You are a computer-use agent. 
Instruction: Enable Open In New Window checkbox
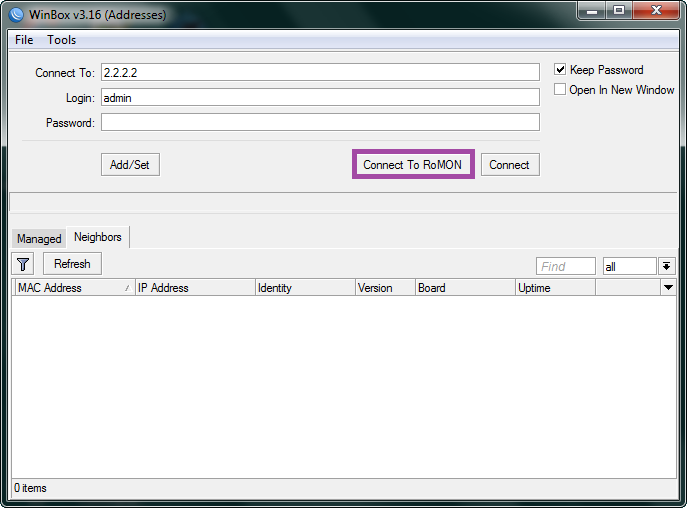(560, 89)
